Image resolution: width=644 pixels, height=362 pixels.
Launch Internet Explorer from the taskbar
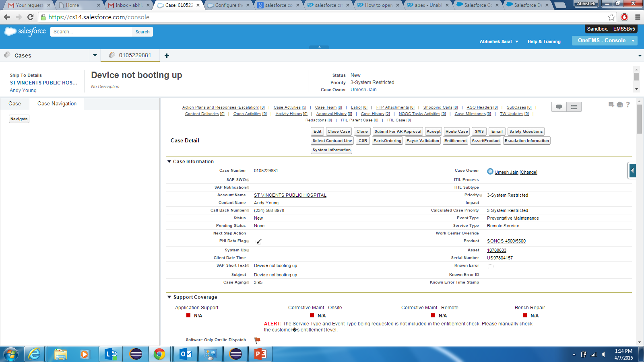35,354
